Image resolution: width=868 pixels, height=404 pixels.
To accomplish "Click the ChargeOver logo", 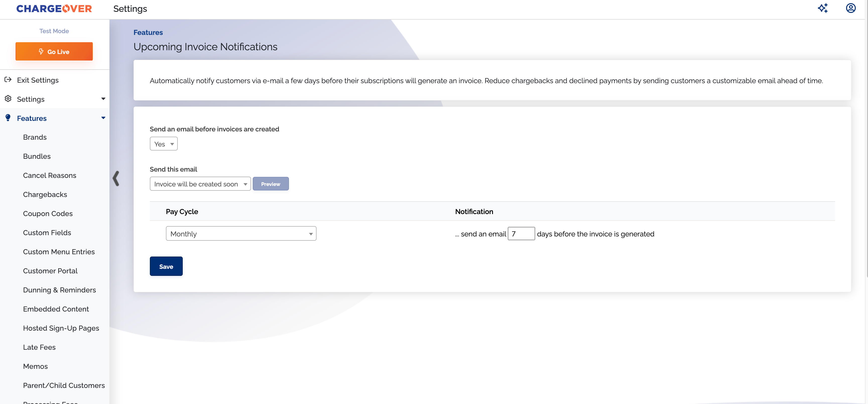I will point(54,9).
